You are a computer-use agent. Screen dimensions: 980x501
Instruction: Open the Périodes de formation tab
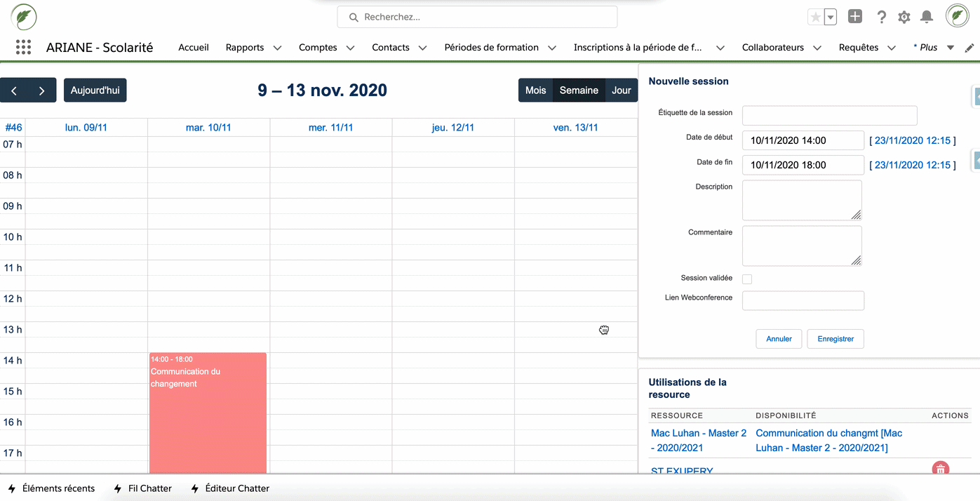pos(491,48)
